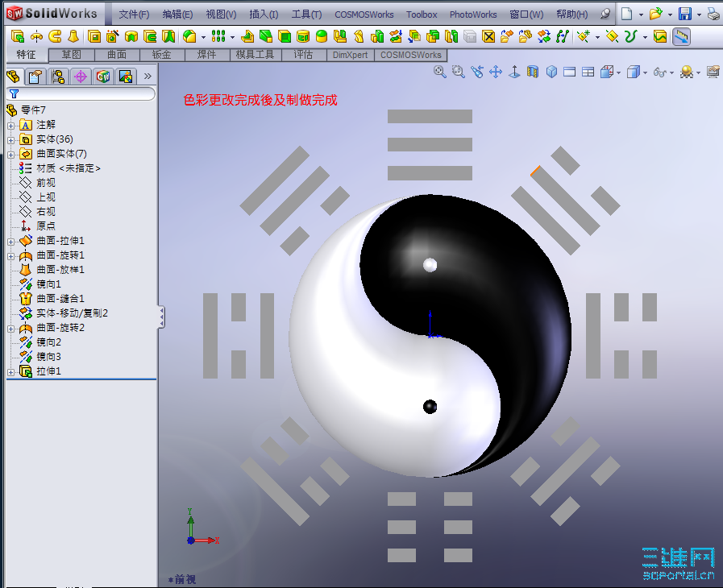Click the Save disk icon
This screenshot has width=723, height=588.
685,14
